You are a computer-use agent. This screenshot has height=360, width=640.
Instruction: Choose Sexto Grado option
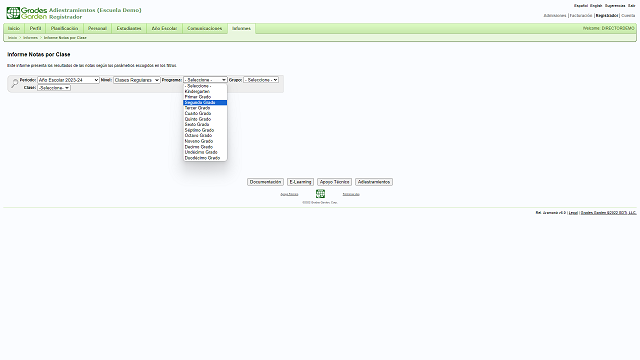pos(205,124)
